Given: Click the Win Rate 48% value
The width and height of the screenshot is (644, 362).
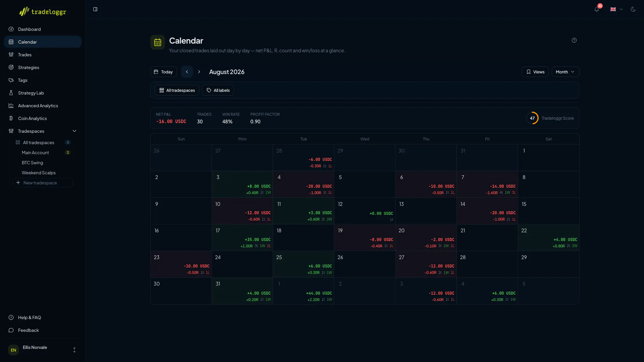Looking at the screenshot, I should 227,121.
